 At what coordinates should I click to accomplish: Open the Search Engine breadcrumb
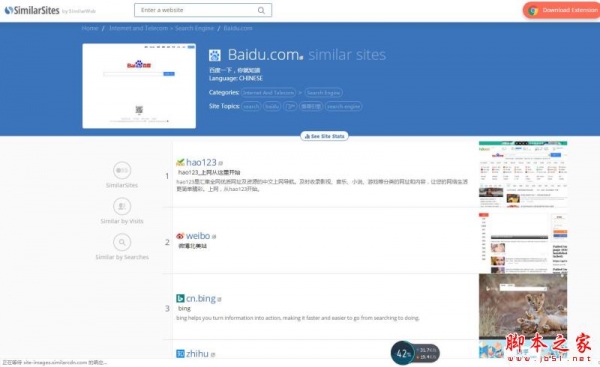194,28
